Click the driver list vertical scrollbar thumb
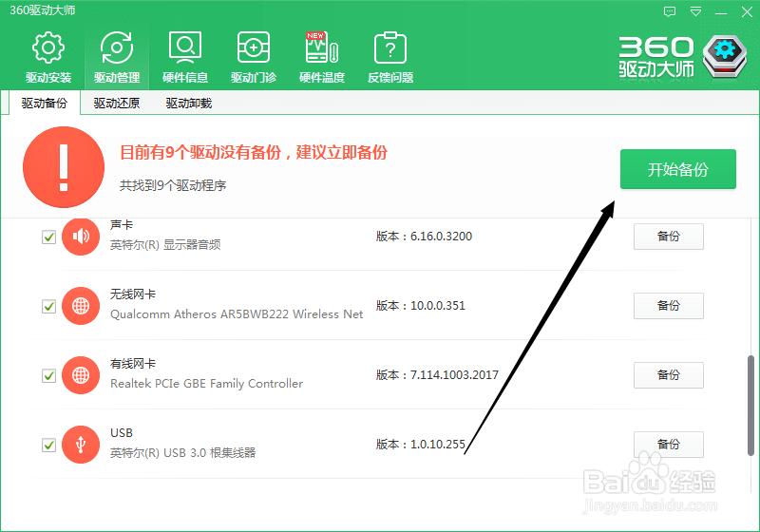This screenshot has width=760, height=532. click(x=750, y=406)
